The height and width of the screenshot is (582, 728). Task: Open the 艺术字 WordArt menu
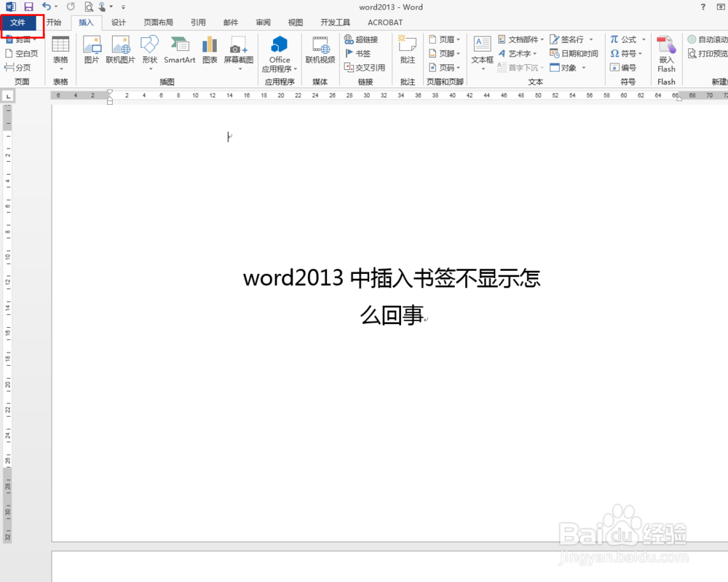[517, 53]
